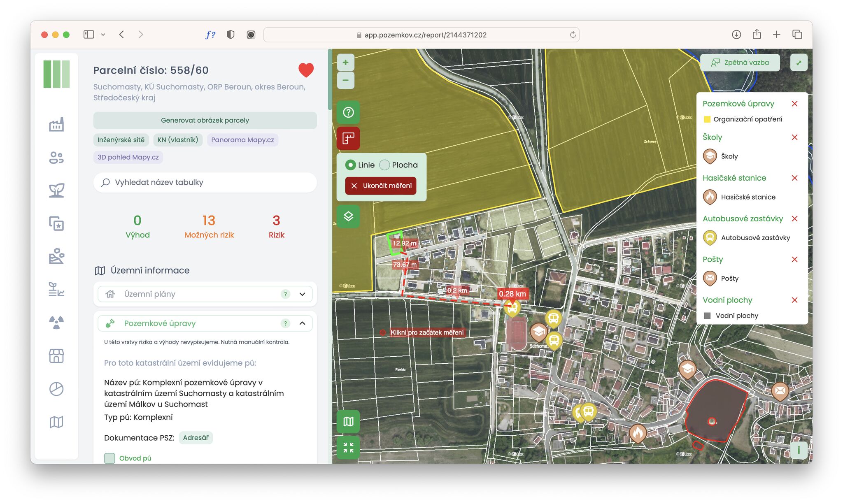This screenshot has width=843, height=504.
Task: Open the plant growth chart sidebar icon
Action: 56,290
